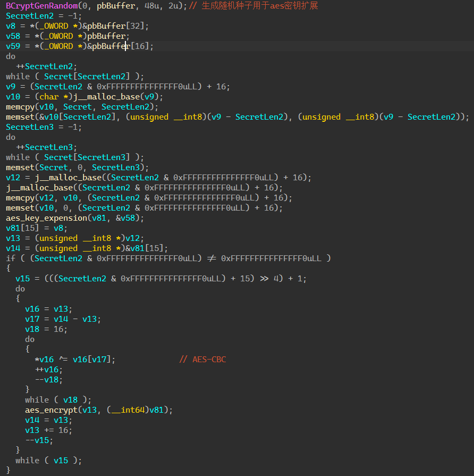Click v18 in the while ( v18 ) condition
The width and height of the screenshot is (474, 476).
click(70, 400)
